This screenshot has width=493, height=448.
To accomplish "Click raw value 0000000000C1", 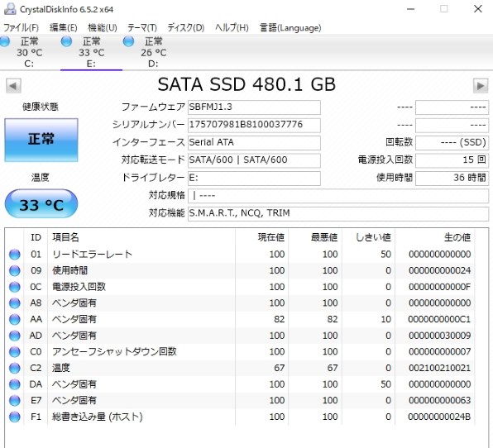I will click(x=439, y=320).
